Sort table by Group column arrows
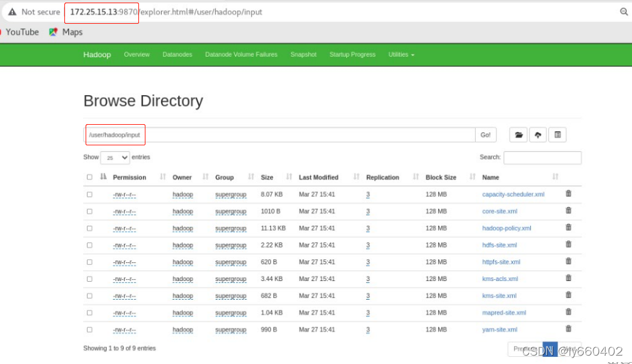 tap(251, 177)
